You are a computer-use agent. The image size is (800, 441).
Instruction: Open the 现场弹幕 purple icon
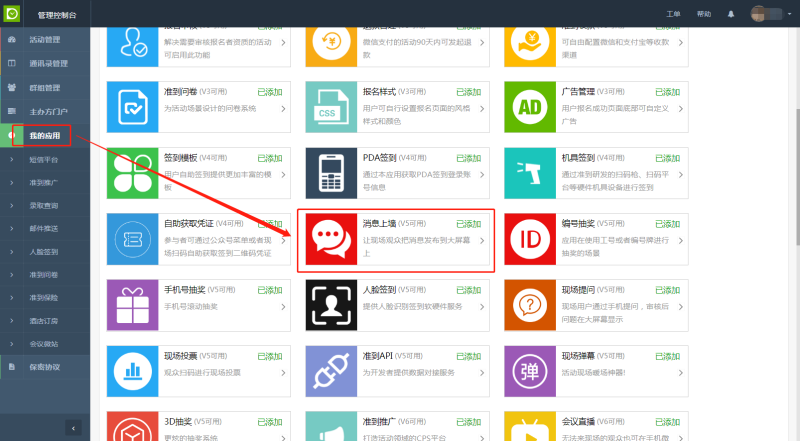point(531,373)
